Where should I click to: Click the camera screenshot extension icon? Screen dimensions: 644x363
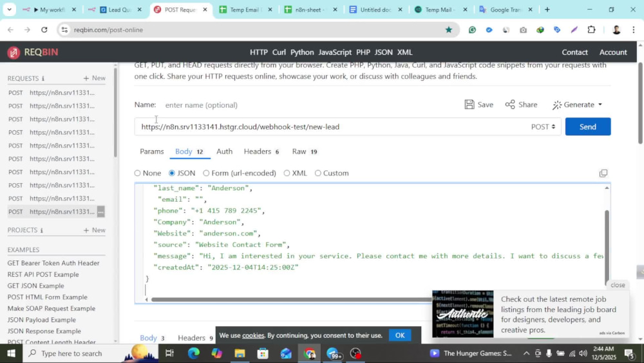(x=523, y=30)
